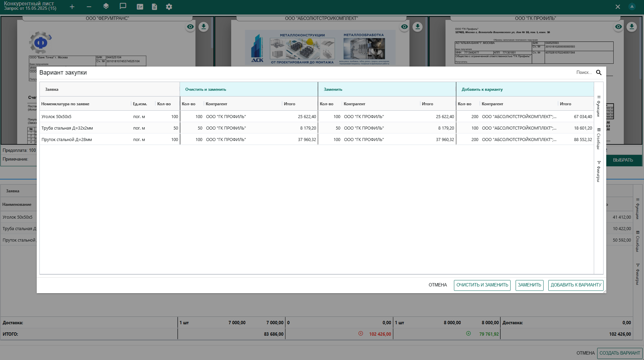Click the Добавить к варианту column group header
Viewport: 644px width, 360px height.
525,89
